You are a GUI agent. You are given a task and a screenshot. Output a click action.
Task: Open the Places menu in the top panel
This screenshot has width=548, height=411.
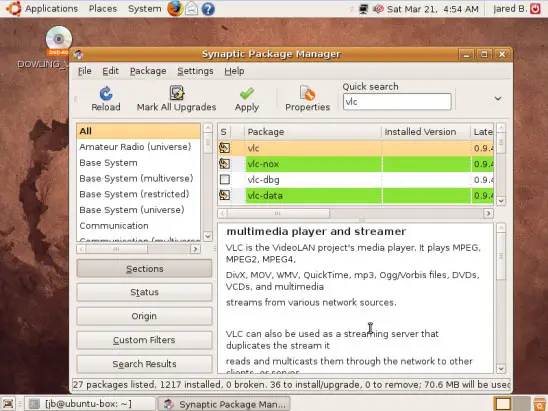pyautogui.click(x=103, y=8)
